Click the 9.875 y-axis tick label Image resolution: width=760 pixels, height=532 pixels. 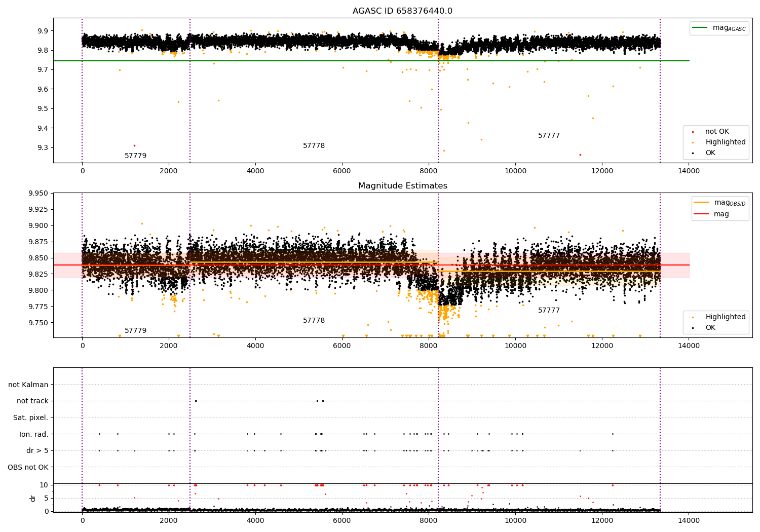[39, 242]
